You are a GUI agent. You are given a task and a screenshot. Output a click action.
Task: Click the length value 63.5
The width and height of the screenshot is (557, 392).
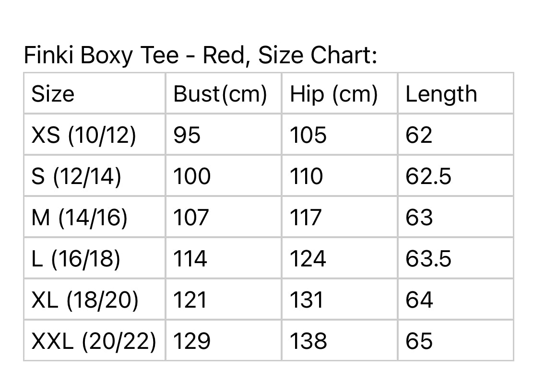[x=428, y=259]
